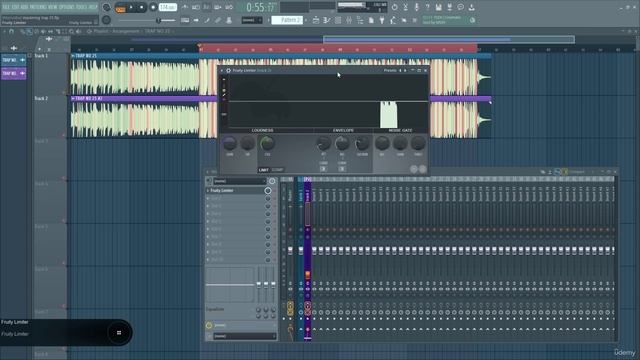Screen dimensions: 640x360
Task: Click the Loudness GAIN knob
Action: point(230,143)
